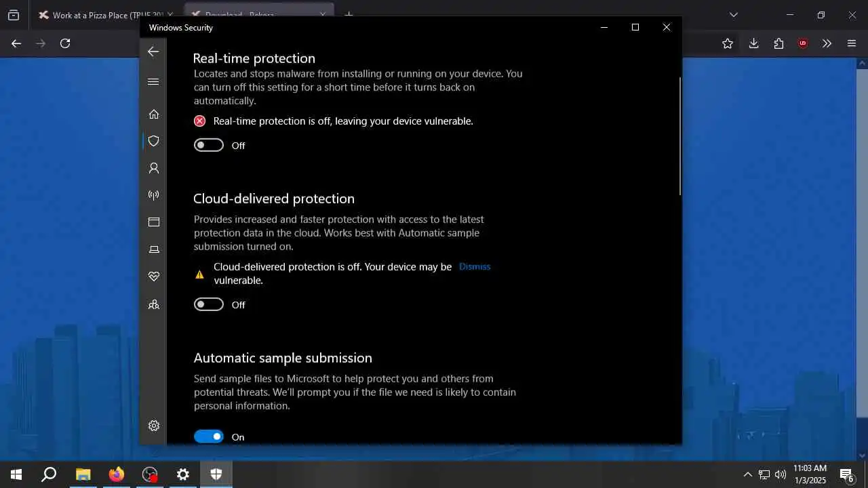Click the Real-time protection heading

[x=254, y=58]
